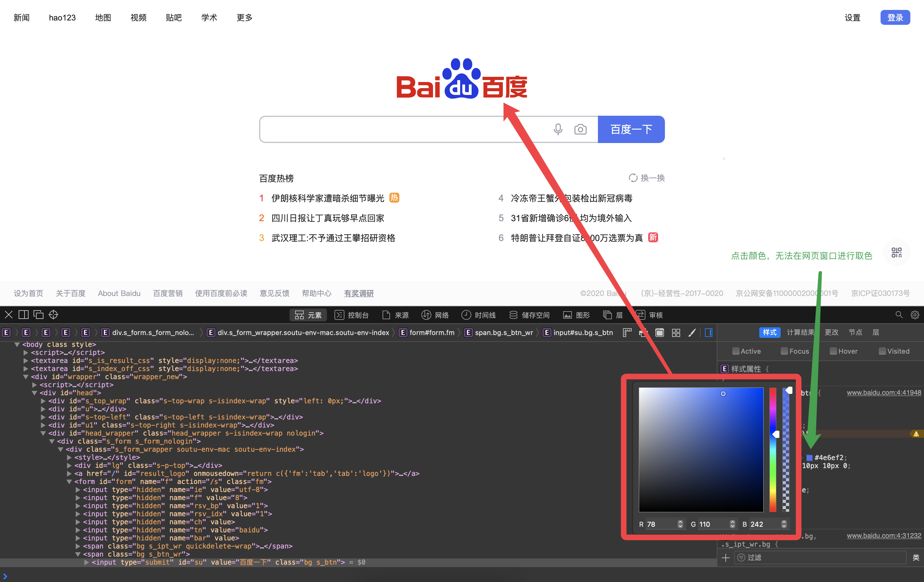Collapse the div id="head_wrapper" node
The image size is (924, 582).
click(43, 433)
